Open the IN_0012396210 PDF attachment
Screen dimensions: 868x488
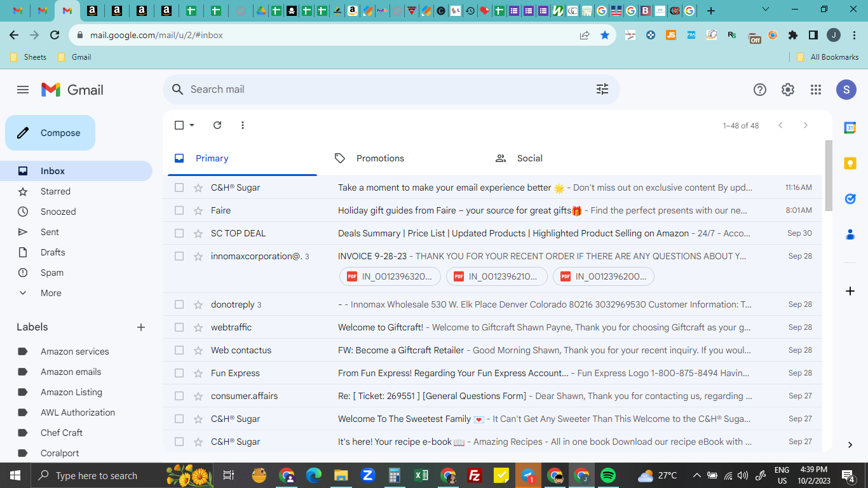(497, 276)
